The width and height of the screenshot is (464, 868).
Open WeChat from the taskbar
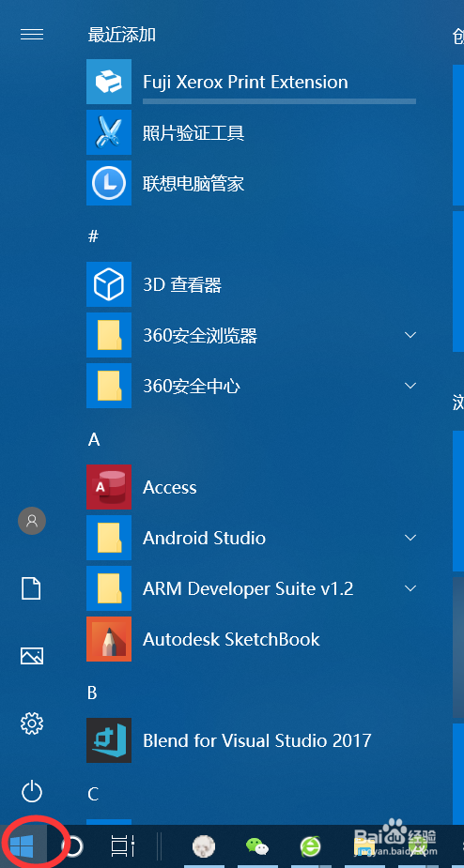coord(257,845)
